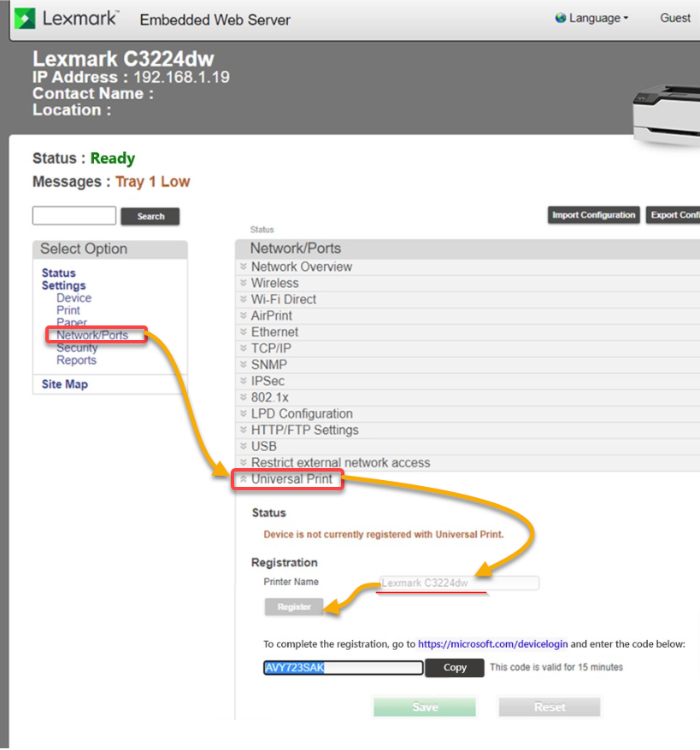Viewport: 700px width, 750px height.
Task: Click the registration code field AVY723SAK
Action: (343, 667)
